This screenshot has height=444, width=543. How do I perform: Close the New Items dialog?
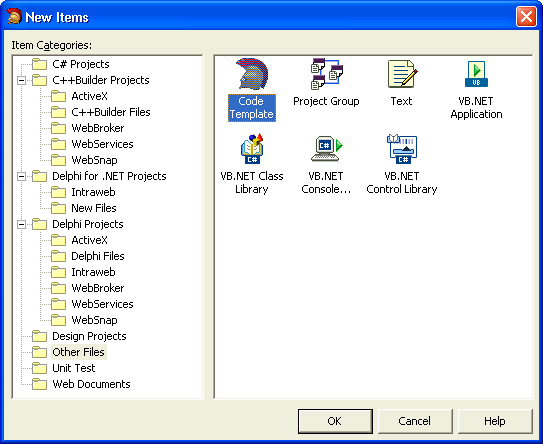pos(526,16)
